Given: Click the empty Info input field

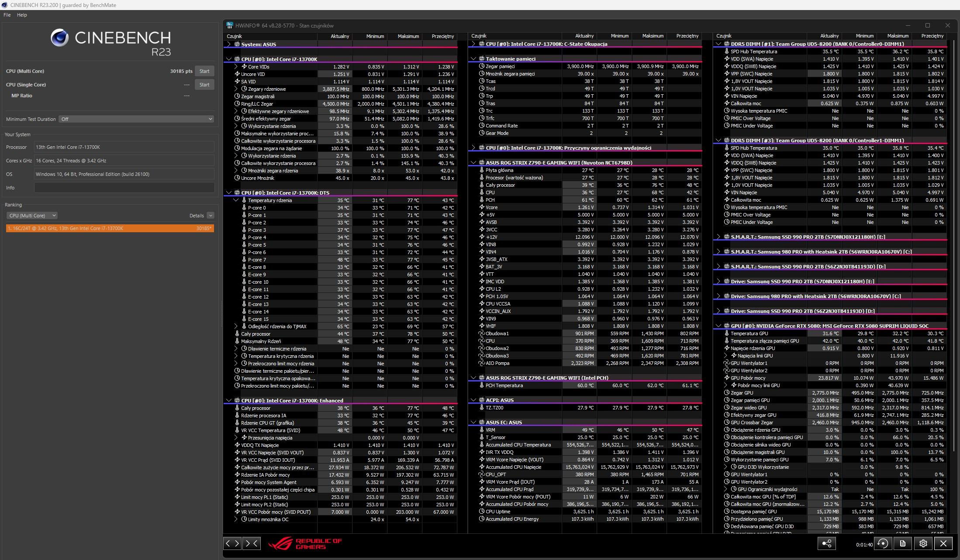Looking at the screenshot, I should [x=124, y=188].
